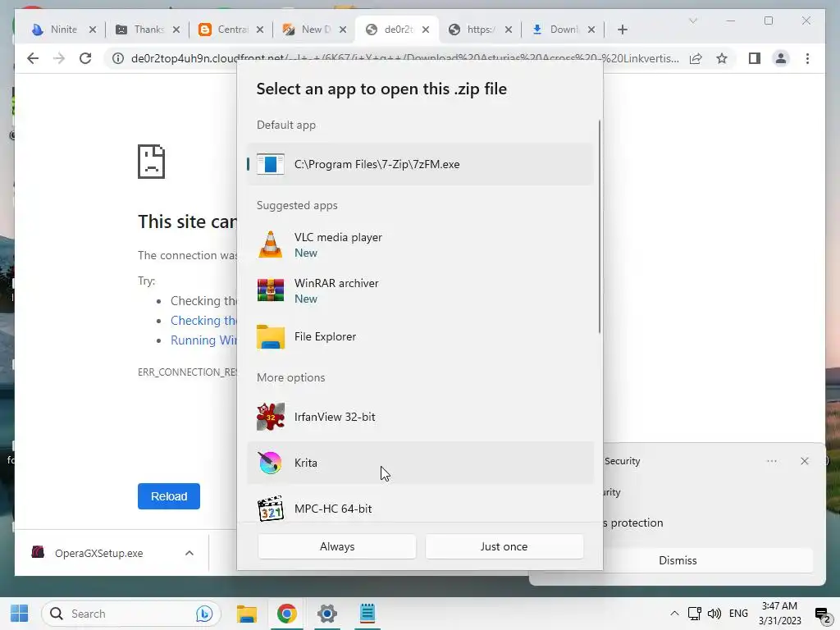Open volume control in system tray
The height and width of the screenshot is (630, 840).
714,614
